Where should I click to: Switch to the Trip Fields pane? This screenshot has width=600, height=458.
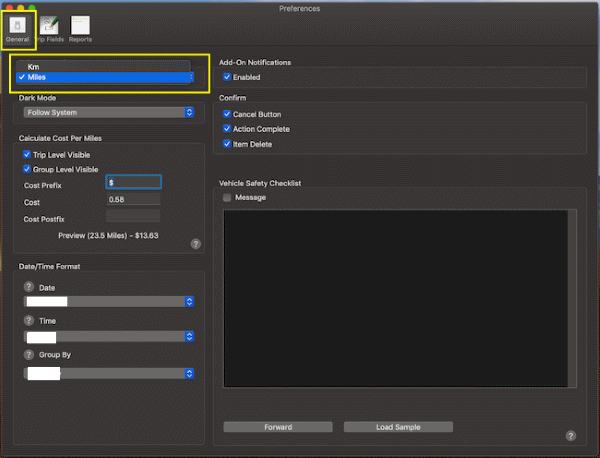[49, 26]
